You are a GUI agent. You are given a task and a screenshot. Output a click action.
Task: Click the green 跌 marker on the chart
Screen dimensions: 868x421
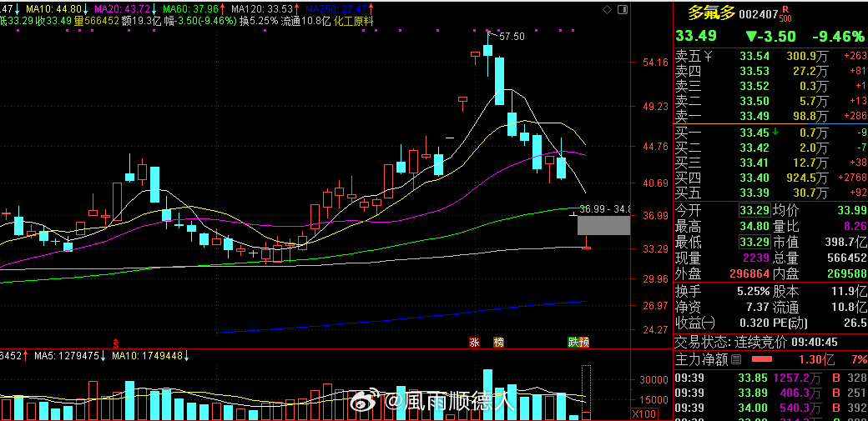(573, 343)
